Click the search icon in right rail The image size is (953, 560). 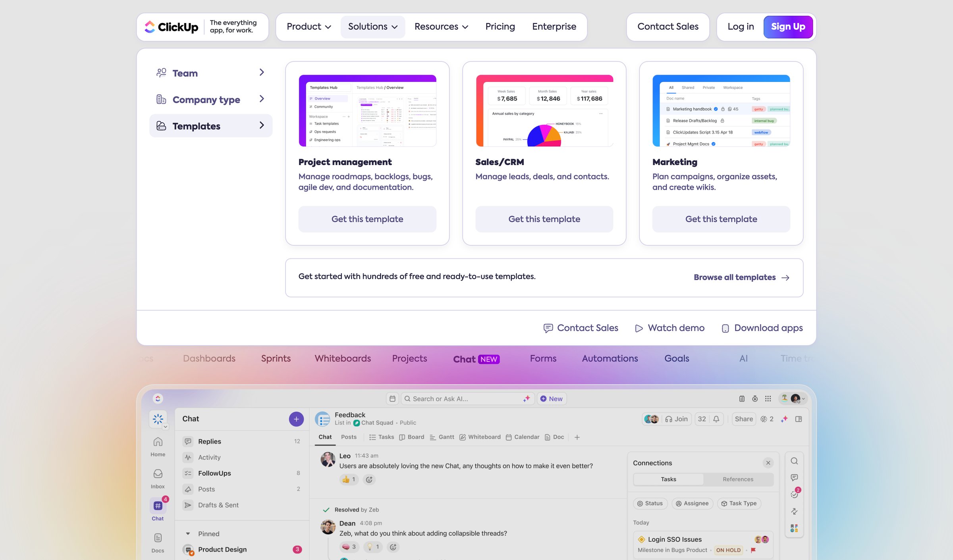point(794,461)
